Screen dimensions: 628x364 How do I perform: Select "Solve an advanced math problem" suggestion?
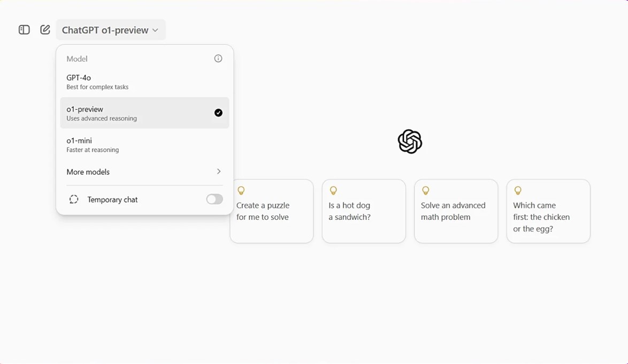(x=456, y=211)
